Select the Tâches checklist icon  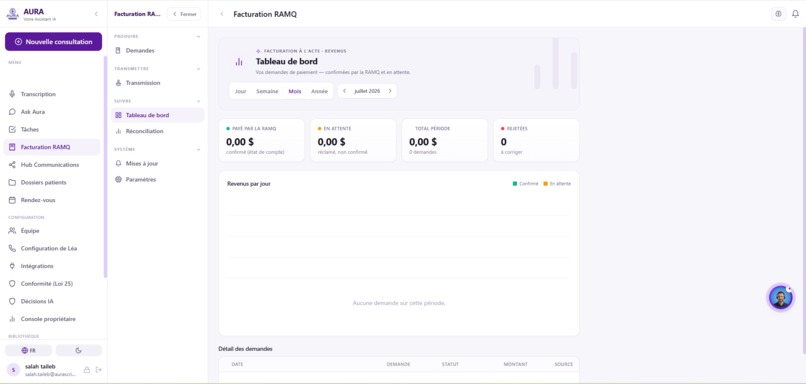pyautogui.click(x=12, y=130)
